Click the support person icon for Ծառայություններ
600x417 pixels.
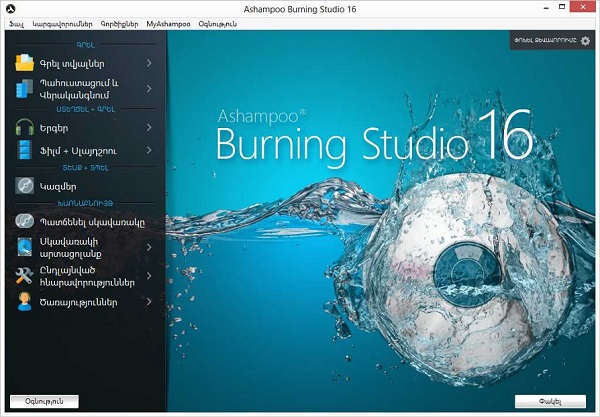(x=24, y=302)
